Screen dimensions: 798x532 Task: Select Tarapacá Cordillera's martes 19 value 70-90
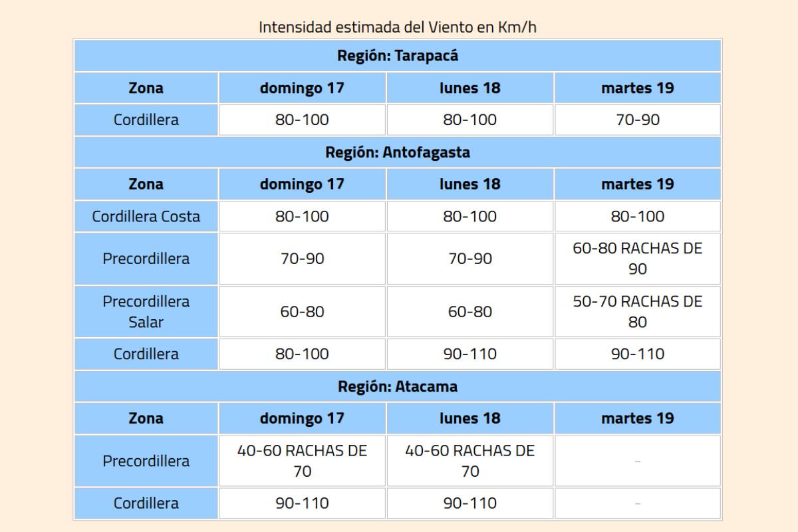637,120
